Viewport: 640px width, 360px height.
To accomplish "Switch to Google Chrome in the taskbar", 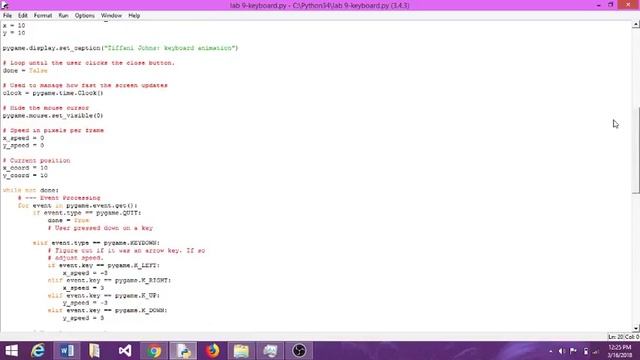I will coord(154,351).
